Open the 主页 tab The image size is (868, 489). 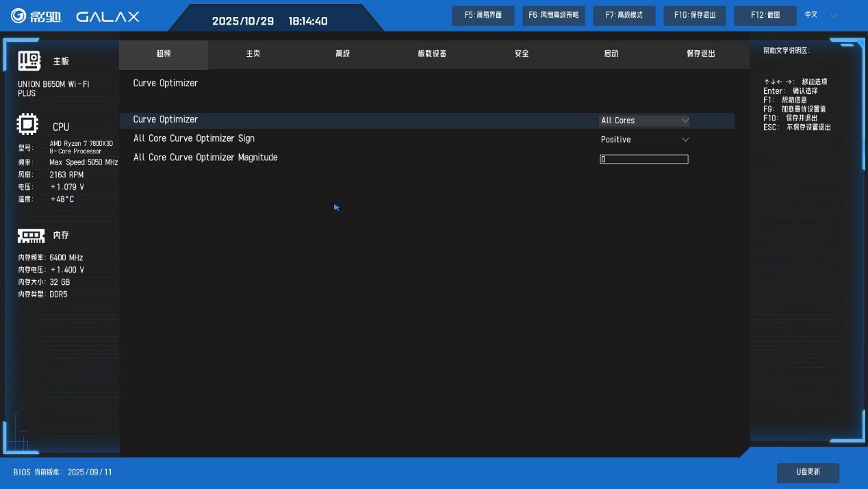[253, 53]
